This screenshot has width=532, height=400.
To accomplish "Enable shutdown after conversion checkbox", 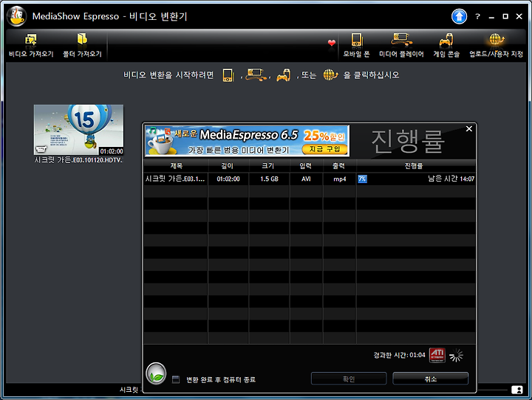I will (x=175, y=379).
